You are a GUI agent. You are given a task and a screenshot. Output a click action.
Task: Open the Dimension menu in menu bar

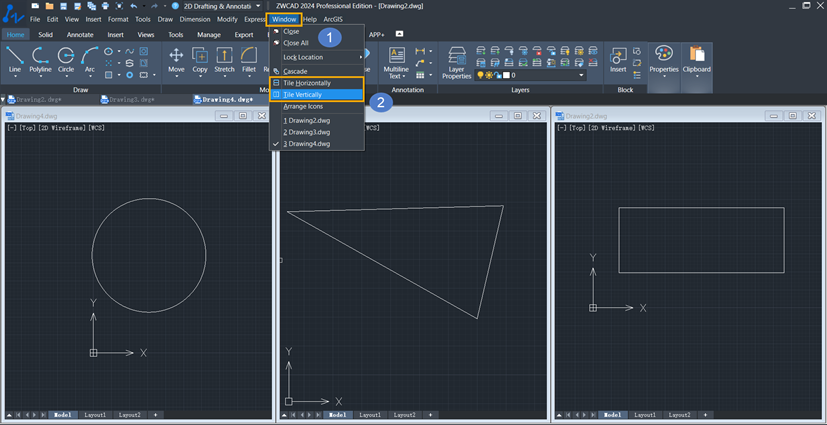point(195,19)
